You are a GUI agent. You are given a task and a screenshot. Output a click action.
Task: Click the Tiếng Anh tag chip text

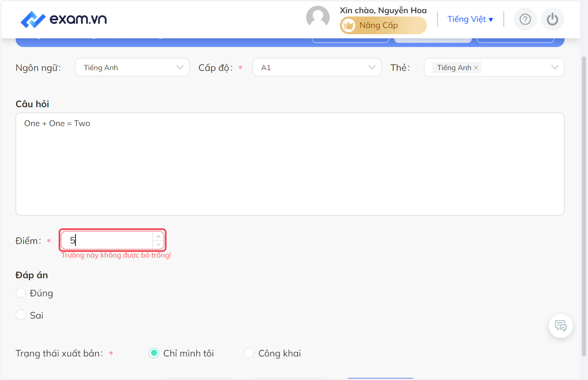click(x=454, y=68)
